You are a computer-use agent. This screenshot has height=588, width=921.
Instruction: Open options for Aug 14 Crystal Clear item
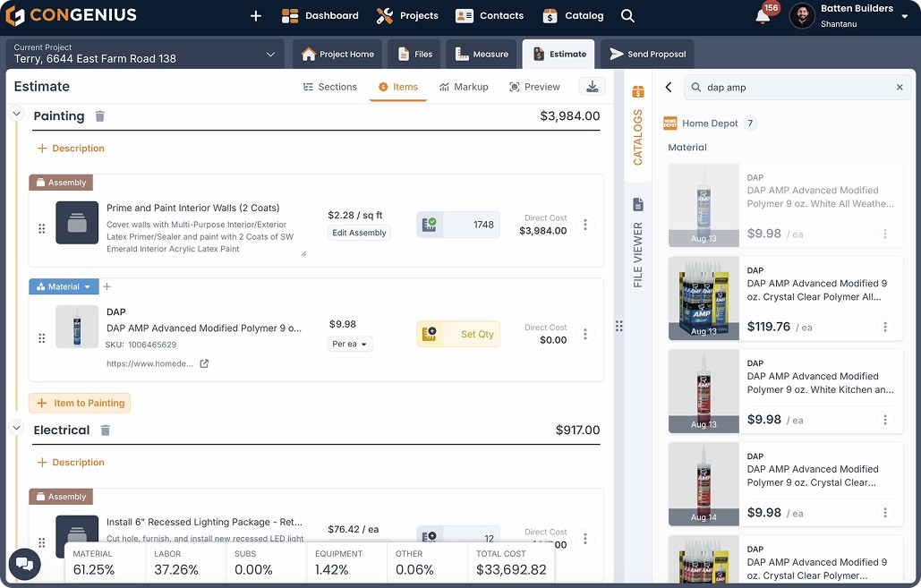tap(885, 512)
